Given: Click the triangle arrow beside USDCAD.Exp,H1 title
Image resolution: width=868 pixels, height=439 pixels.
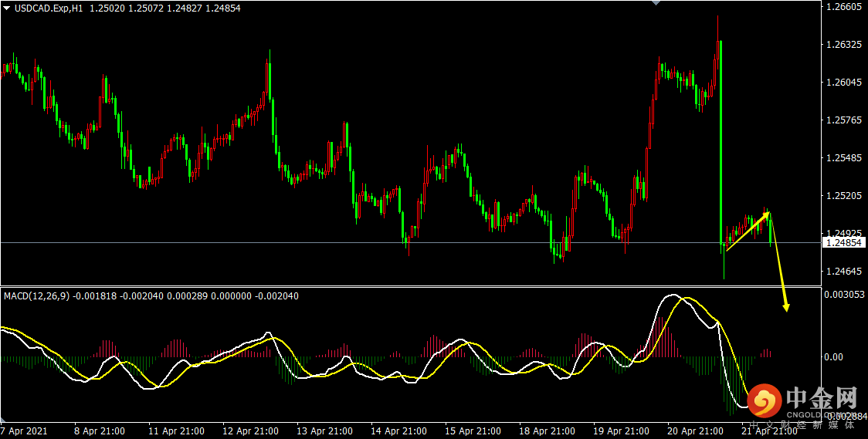Looking at the screenshot, I should pyautogui.click(x=6, y=8).
